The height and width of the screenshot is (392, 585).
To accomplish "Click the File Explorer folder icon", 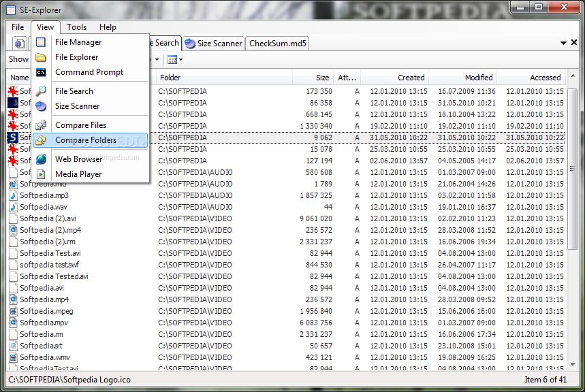I will click(x=41, y=57).
